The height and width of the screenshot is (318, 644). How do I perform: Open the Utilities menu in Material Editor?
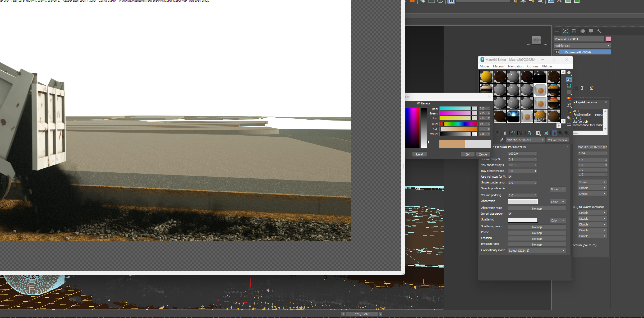pyautogui.click(x=547, y=66)
